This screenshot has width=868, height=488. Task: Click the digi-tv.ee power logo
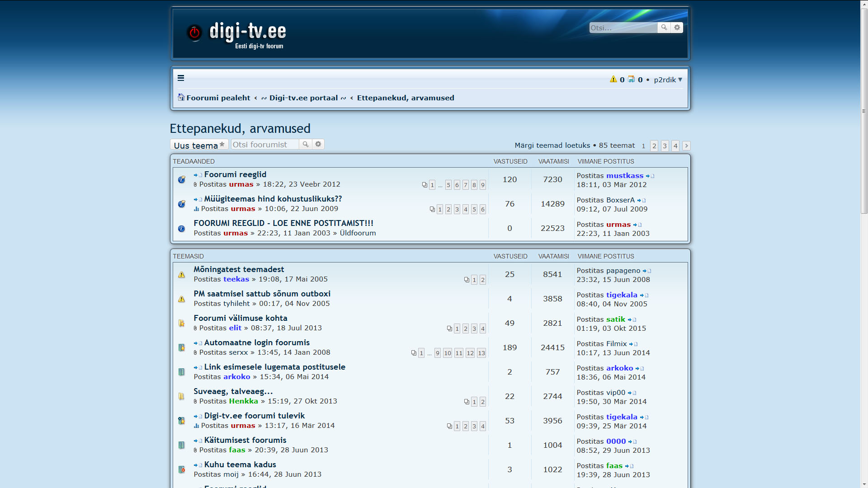tap(194, 33)
